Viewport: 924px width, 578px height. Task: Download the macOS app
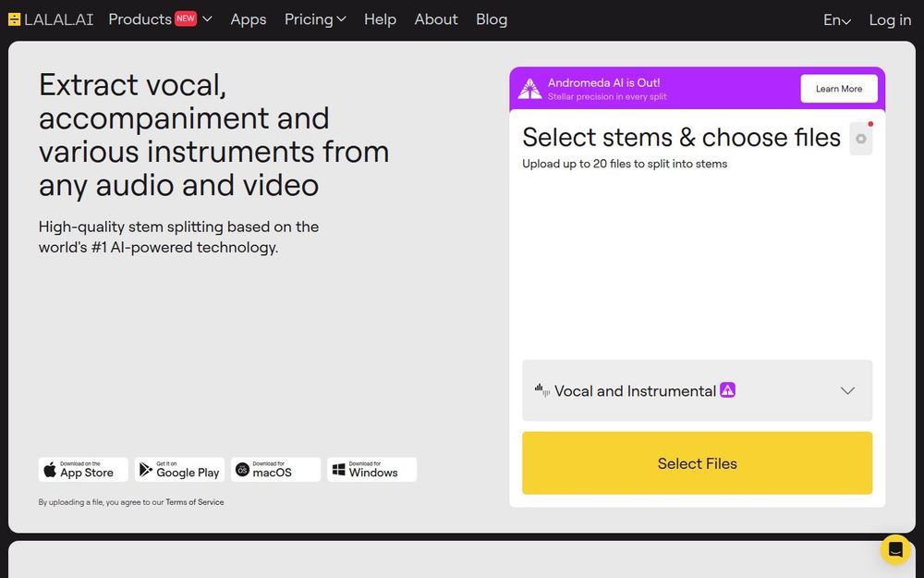tap(275, 470)
